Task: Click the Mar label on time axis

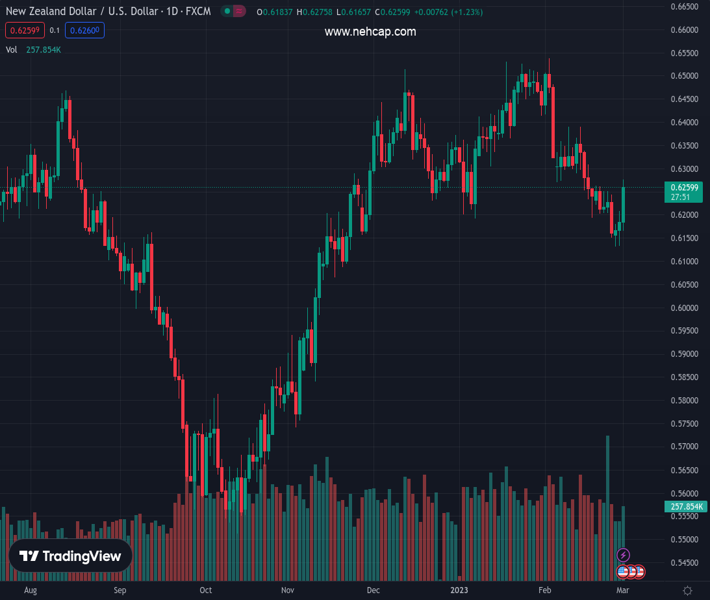Action: [x=624, y=591]
